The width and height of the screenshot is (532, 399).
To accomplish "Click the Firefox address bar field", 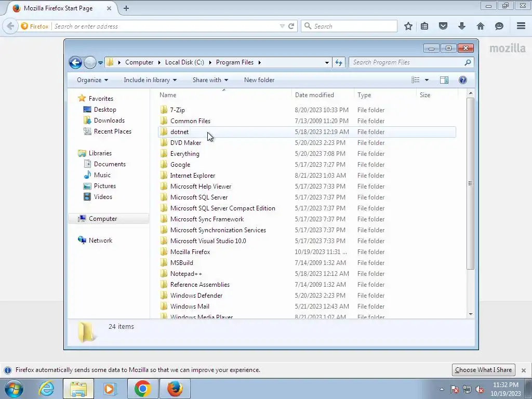I will [x=165, y=26].
